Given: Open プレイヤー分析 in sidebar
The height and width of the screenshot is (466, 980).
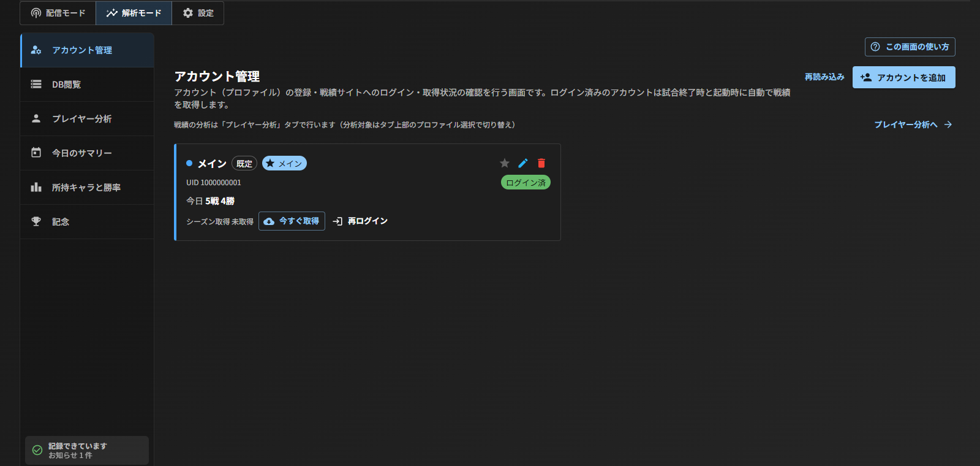Looking at the screenshot, I should (87, 119).
